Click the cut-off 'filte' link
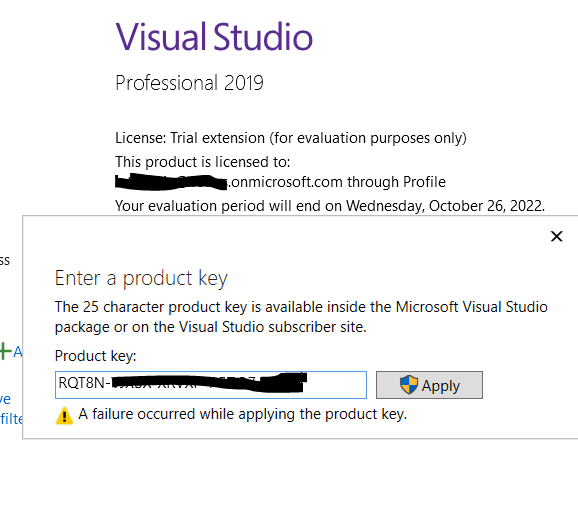Image resolution: width=578 pixels, height=508 pixels. pyautogui.click(x=11, y=419)
